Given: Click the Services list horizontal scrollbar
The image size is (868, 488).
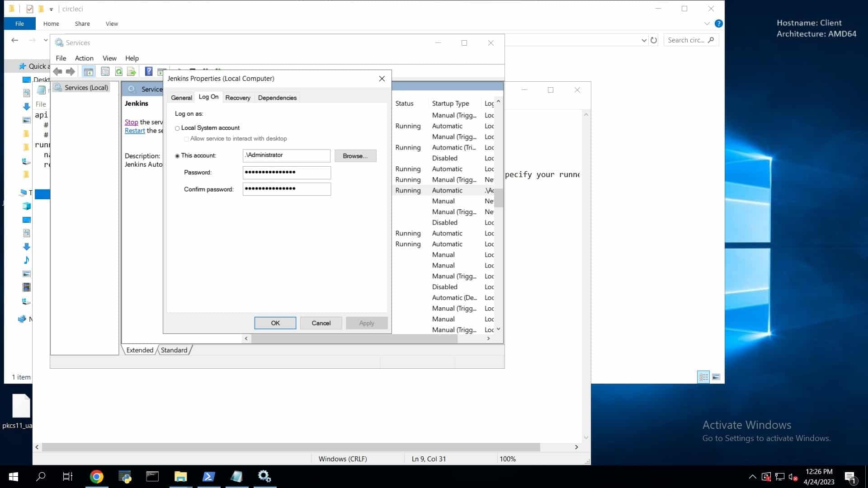Looking at the screenshot, I should [355, 338].
